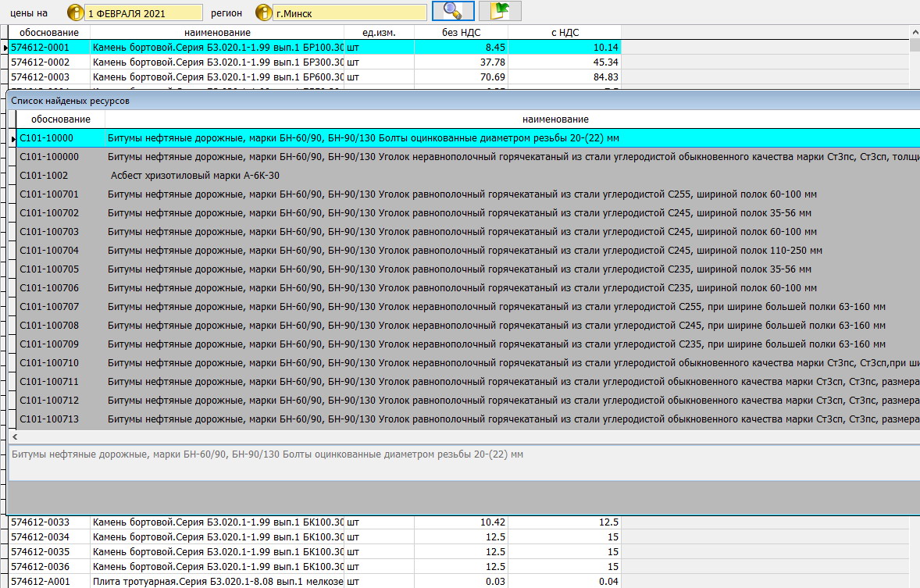Select resource row C101-100702
The height and width of the screenshot is (588, 920).
(468, 213)
